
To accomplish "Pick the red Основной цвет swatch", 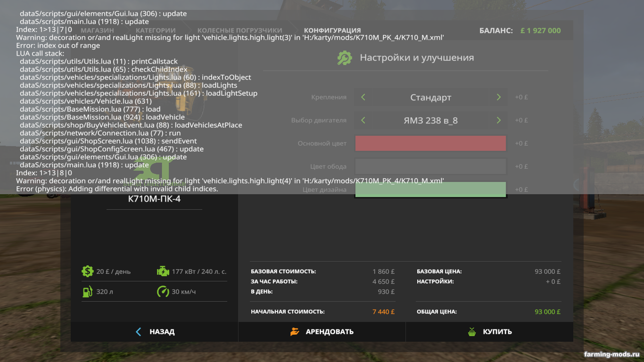I will pos(430,143).
